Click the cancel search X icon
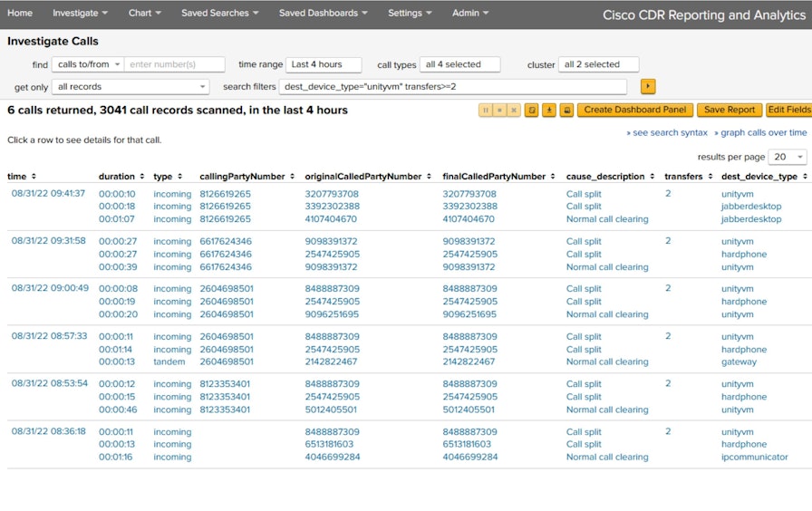812x511 pixels. click(x=513, y=110)
